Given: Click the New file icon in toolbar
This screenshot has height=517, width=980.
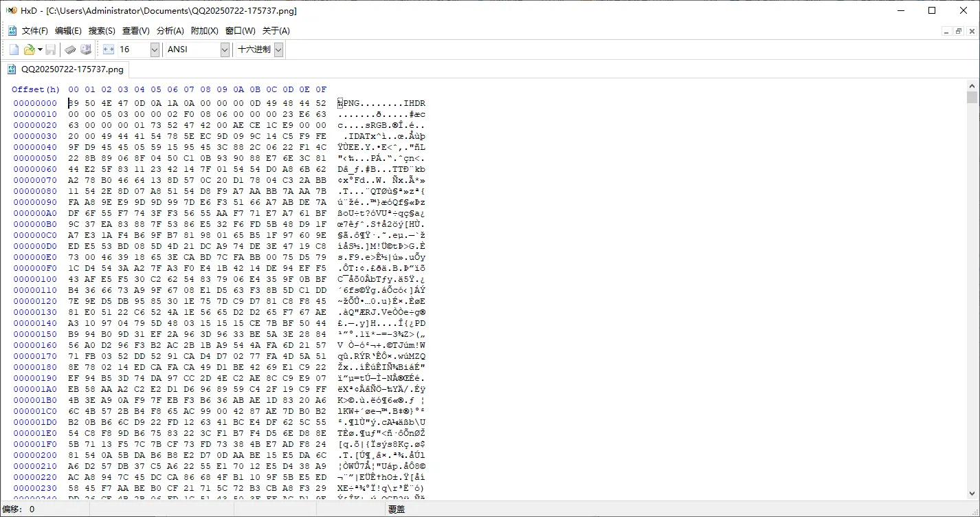Looking at the screenshot, I should [14, 49].
